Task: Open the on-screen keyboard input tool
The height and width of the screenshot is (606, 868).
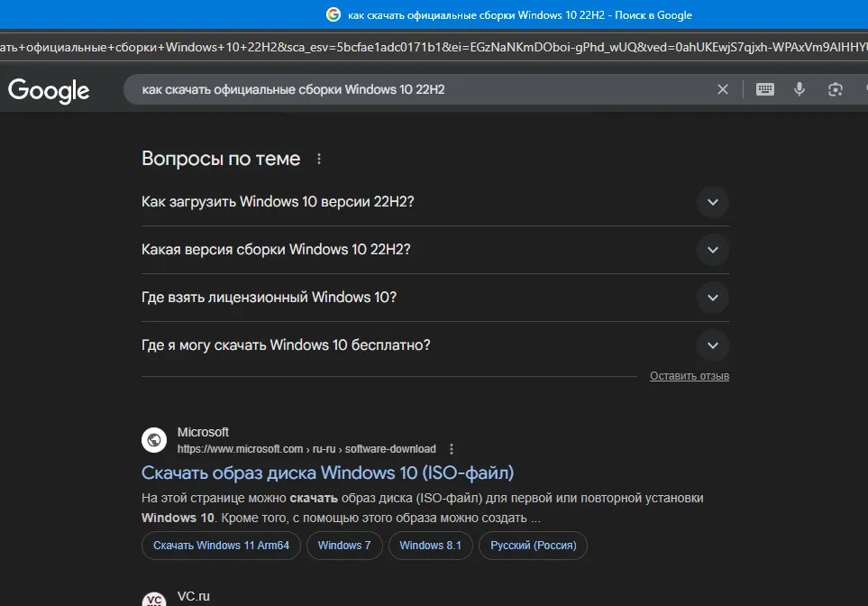Action: [765, 89]
